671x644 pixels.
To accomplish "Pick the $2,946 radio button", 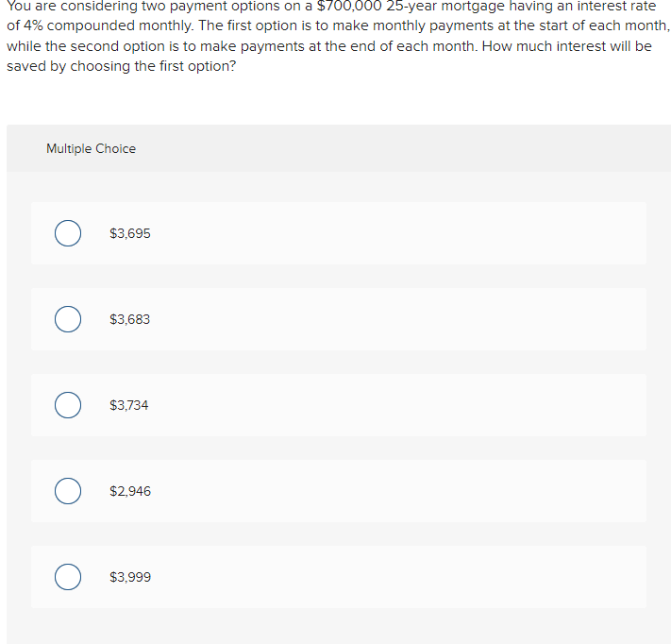I will pos(68,491).
